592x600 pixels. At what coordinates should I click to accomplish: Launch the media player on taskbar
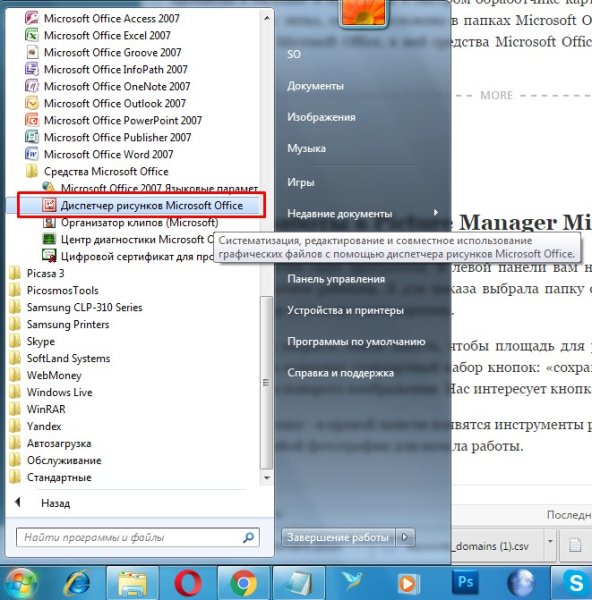coord(408,583)
